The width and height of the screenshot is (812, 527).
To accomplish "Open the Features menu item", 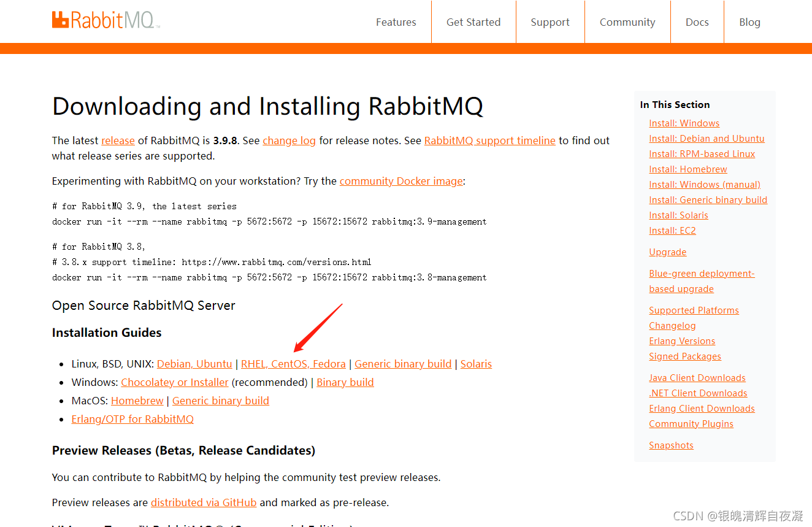I will (x=396, y=22).
